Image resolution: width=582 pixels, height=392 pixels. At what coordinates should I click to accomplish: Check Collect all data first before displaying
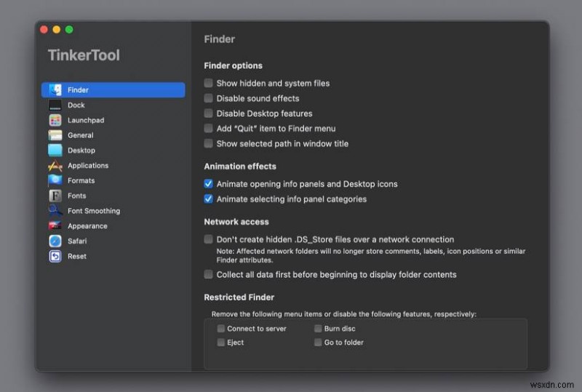tap(209, 274)
